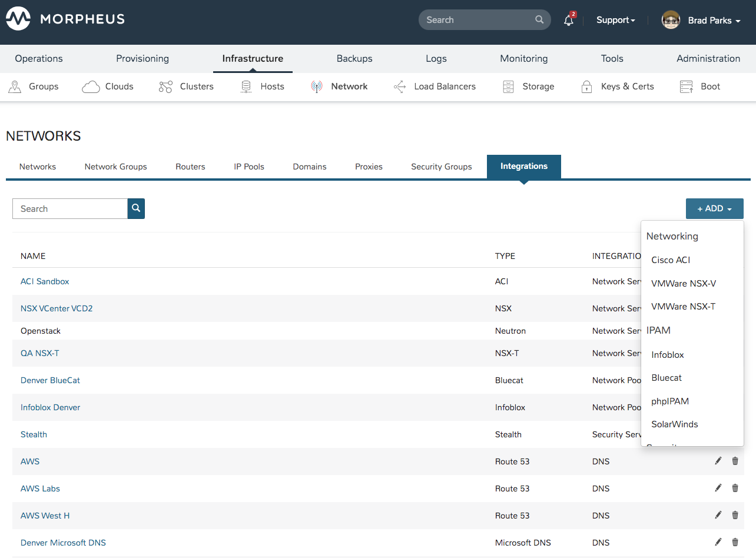Open the Brad Parks user dropdown

click(714, 21)
